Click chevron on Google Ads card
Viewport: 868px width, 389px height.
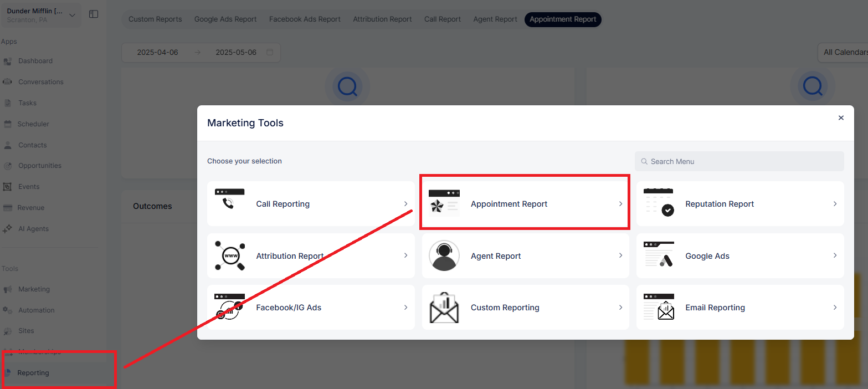(x=835, y=255)
